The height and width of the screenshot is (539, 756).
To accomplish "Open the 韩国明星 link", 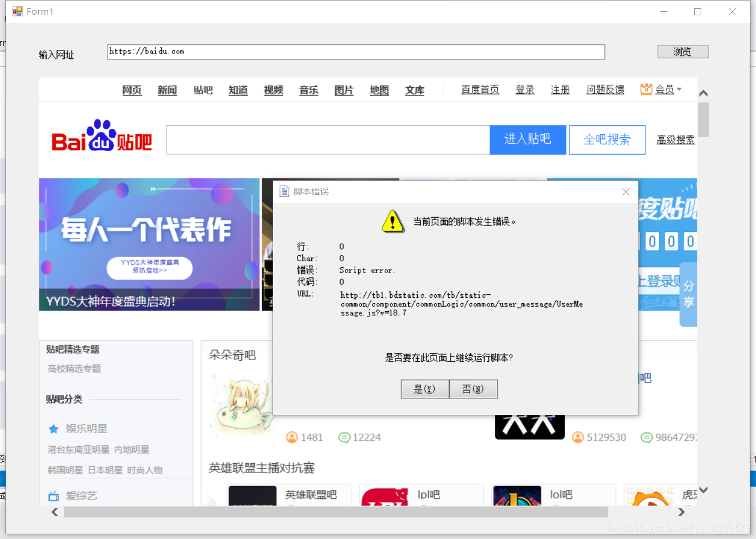I will (x=65, y=470).
